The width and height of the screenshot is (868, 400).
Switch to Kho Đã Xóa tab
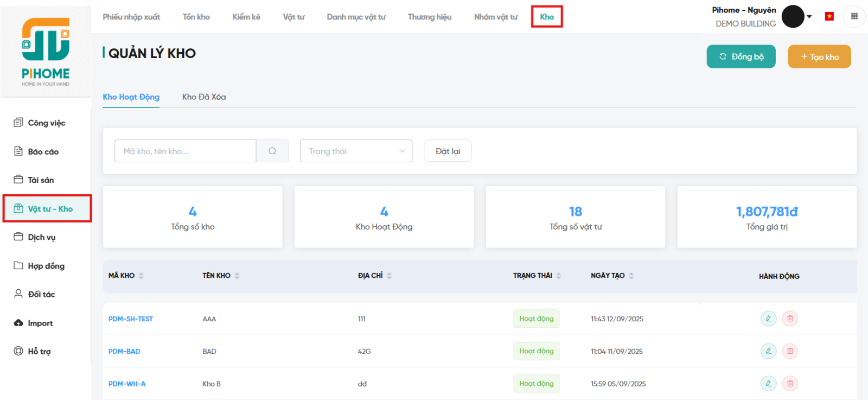pos(204,97)
